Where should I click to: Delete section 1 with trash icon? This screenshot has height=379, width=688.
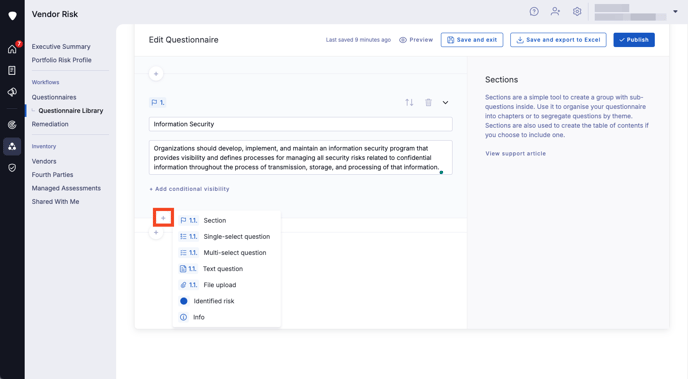click(428, 103)
